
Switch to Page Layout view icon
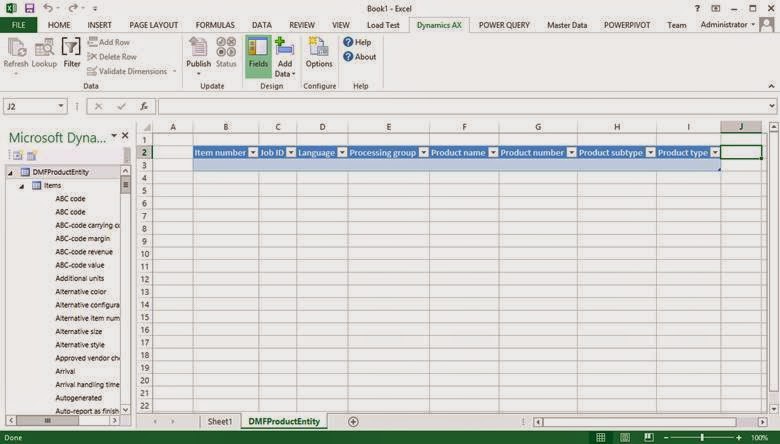[625, 438]
